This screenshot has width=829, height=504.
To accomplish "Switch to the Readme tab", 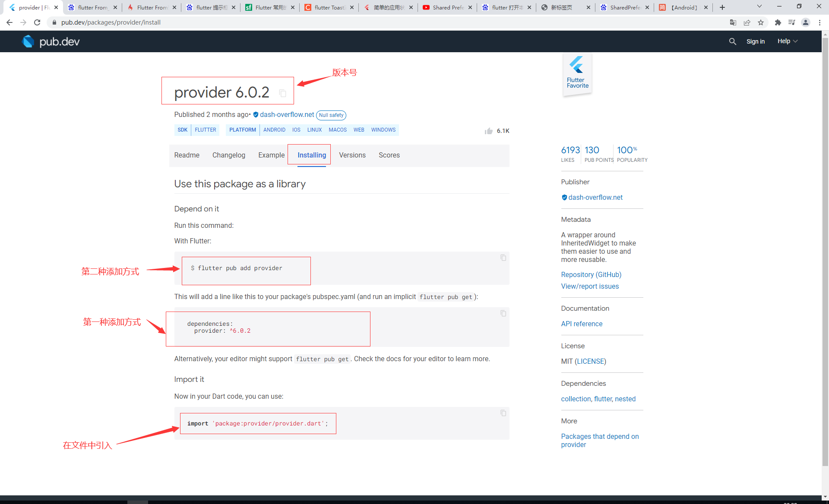I will click(x=187, y=155).
